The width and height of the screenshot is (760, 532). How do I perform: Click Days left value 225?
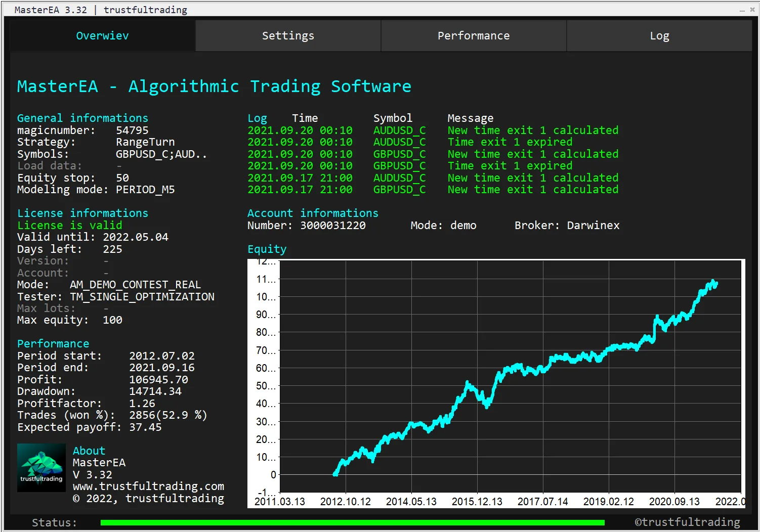click(112, 249)
